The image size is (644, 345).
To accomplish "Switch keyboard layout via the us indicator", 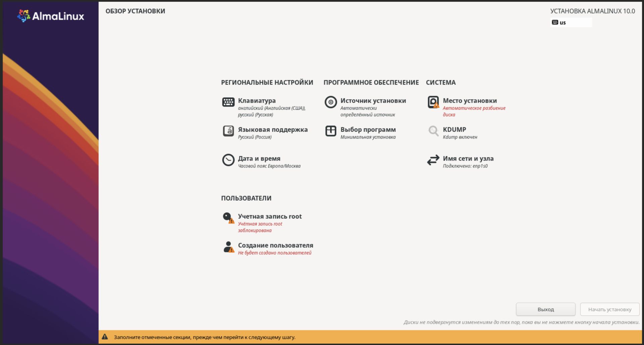I will [x=571, y=22].
